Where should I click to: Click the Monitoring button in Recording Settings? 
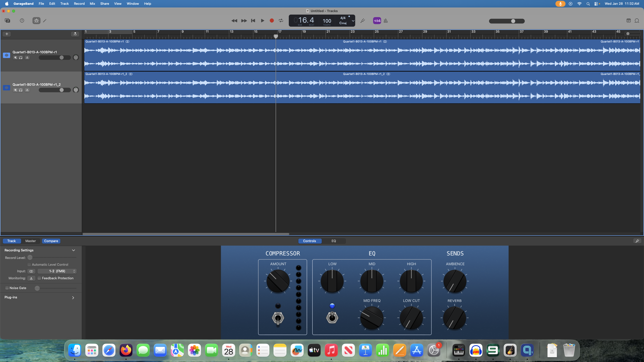31,278
